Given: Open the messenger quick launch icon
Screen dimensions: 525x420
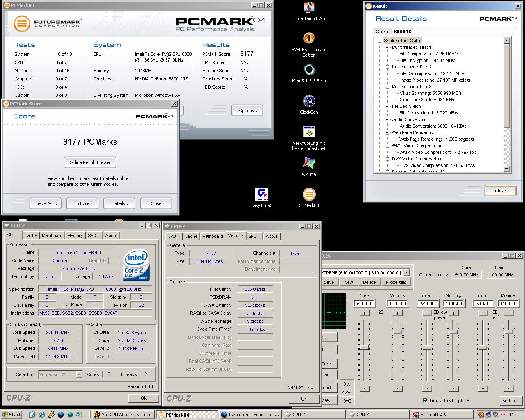Looking at the screenshot, I should coord(79,415).
